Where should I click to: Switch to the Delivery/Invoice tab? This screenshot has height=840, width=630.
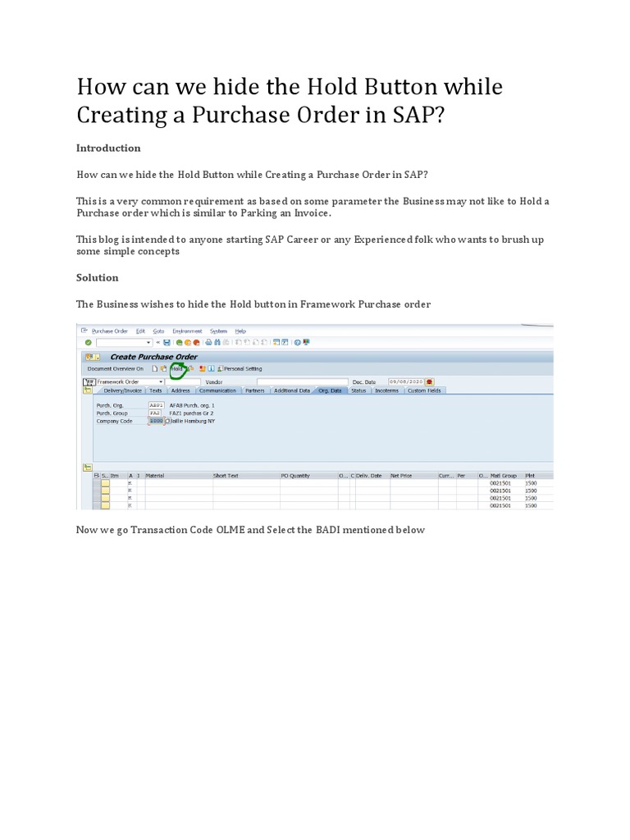pyautogui.click(x=122, y=390)
